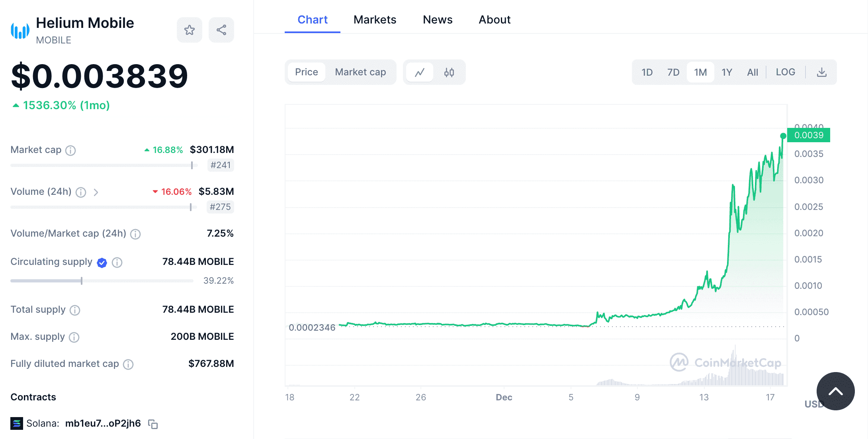Copy the Solana contract address
This screenshot has width=868, height=439.
153,424
